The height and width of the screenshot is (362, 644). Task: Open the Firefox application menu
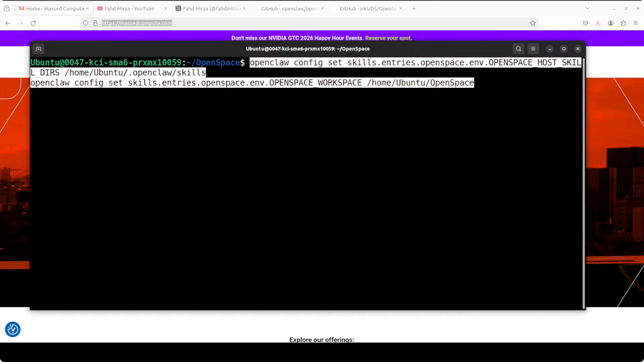pyautogui.click(x=636, y=23)
